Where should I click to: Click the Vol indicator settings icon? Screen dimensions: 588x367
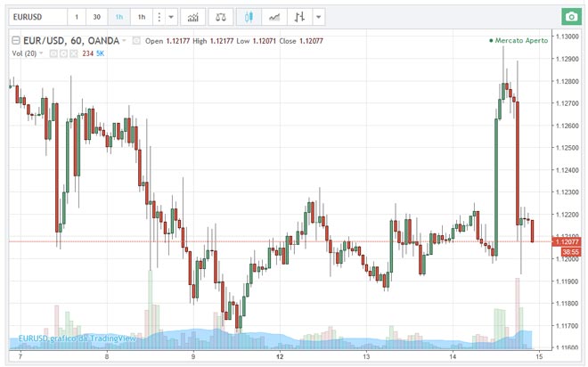point(63,53)
